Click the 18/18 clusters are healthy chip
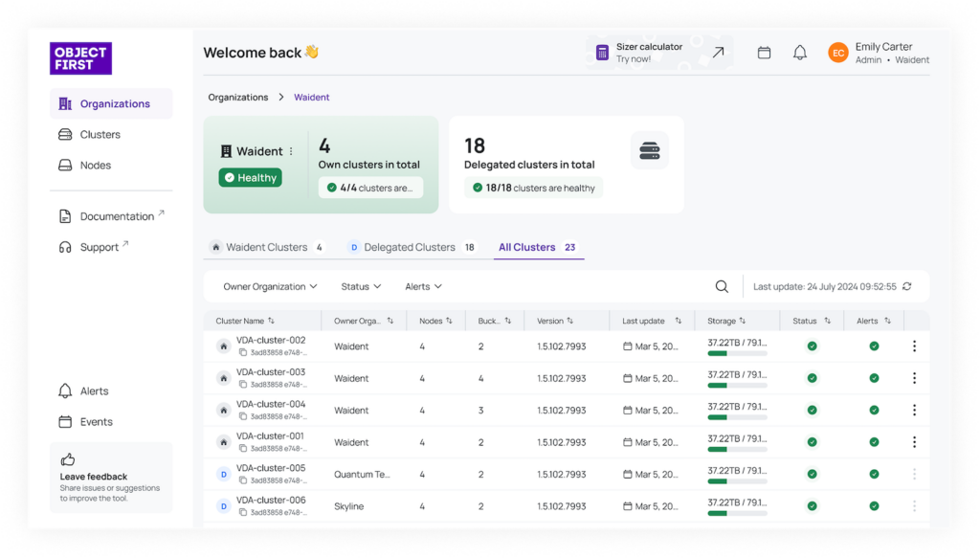 point(534,188)
